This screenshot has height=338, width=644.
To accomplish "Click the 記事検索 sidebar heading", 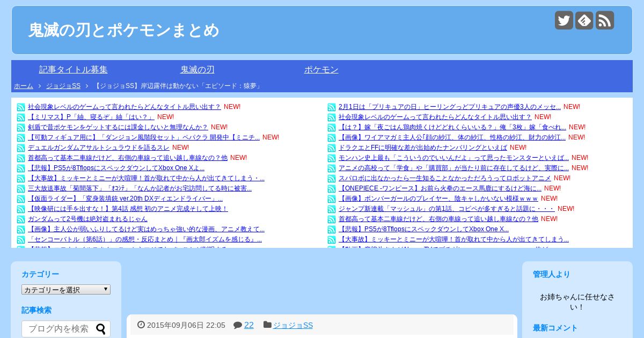I will point(36,310).
